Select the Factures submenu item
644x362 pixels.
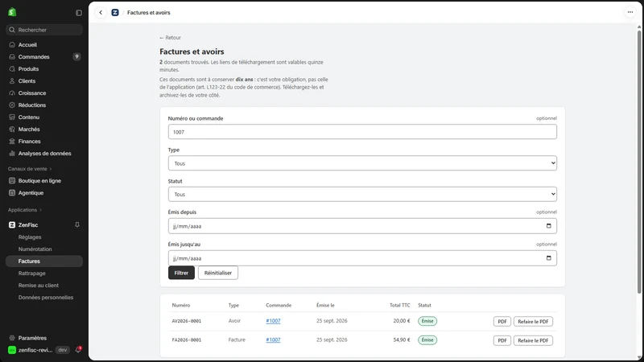click(44, 261)
